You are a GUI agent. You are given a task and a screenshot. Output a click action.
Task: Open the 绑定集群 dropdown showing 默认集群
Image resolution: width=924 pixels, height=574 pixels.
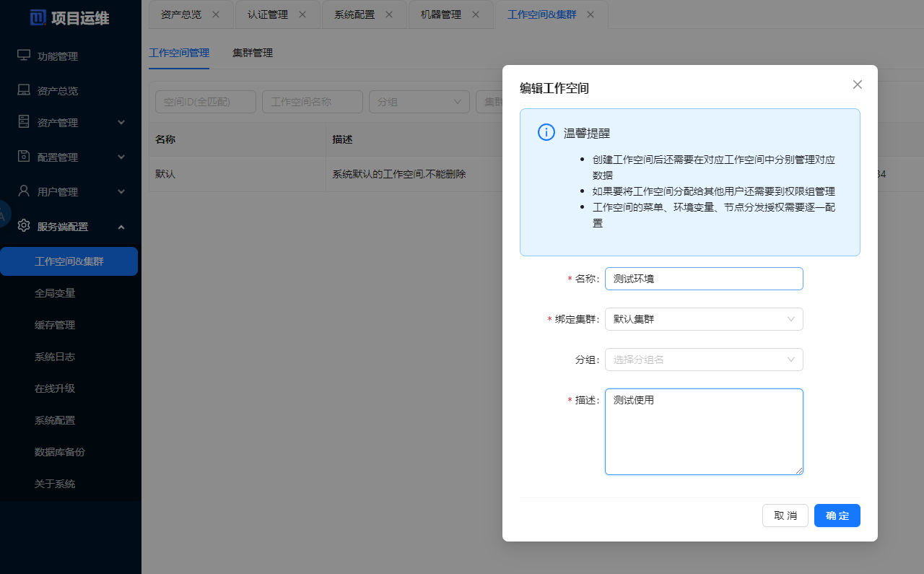point(703,319)
